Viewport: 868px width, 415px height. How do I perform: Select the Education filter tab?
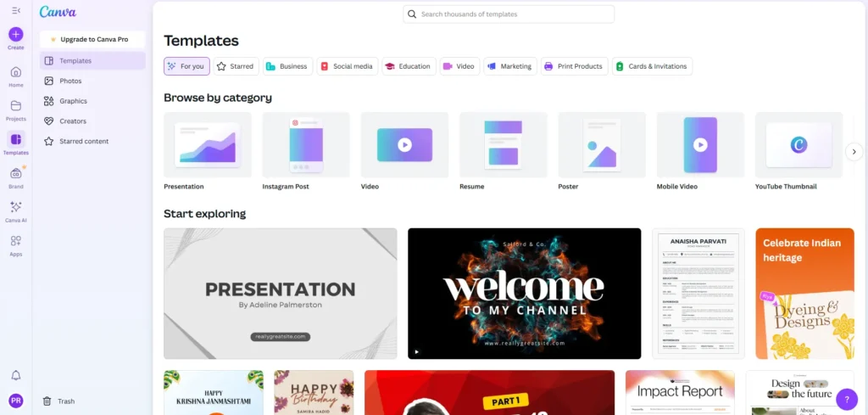pyautogui.click(x=409, y=66)
